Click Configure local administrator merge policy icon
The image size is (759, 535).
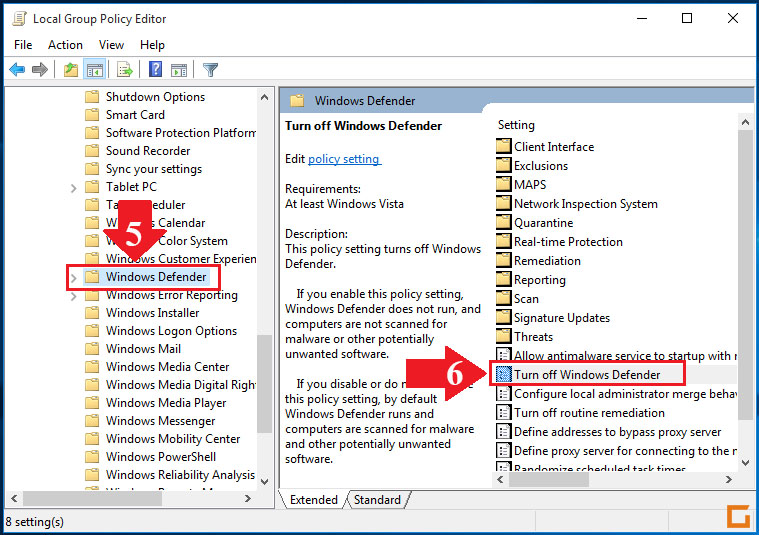coord(504,394)
